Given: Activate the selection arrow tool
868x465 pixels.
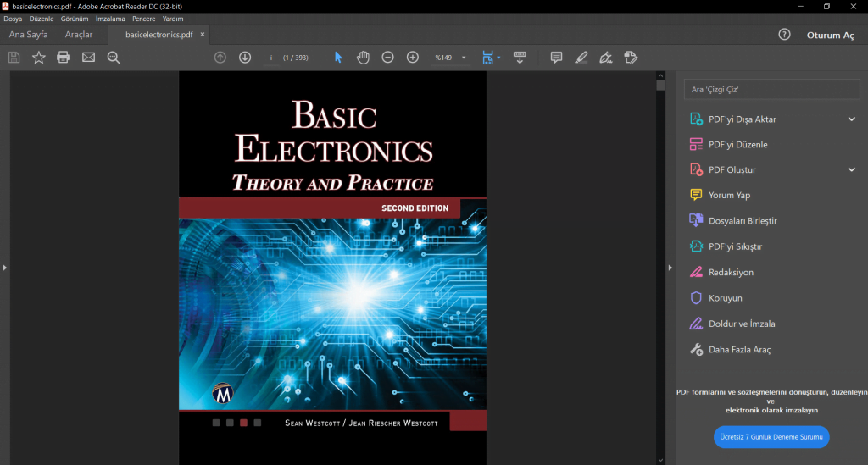Looking at the screenshot, I should click(338, 58).
